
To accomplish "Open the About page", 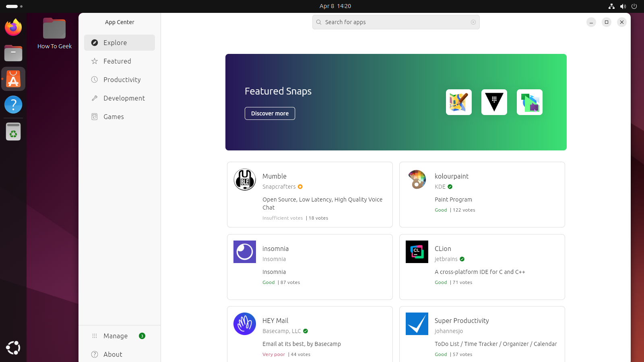I will tap(120, 354).
